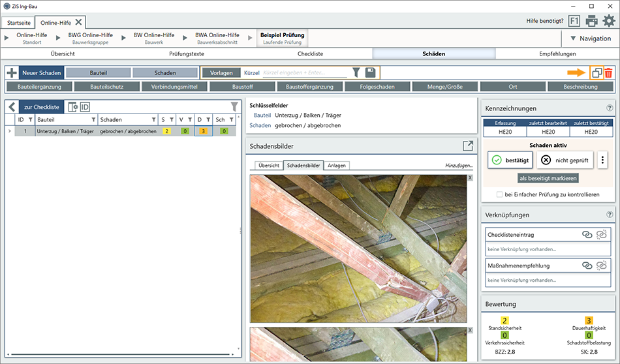This screenshot has width=620, height=364.
Task: Click the BW Online-Hilfe breadcrumb
Action: 154,38
